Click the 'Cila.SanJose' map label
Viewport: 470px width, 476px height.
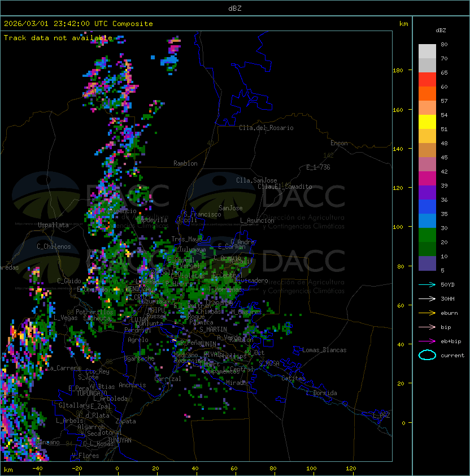tap(256, 180)
